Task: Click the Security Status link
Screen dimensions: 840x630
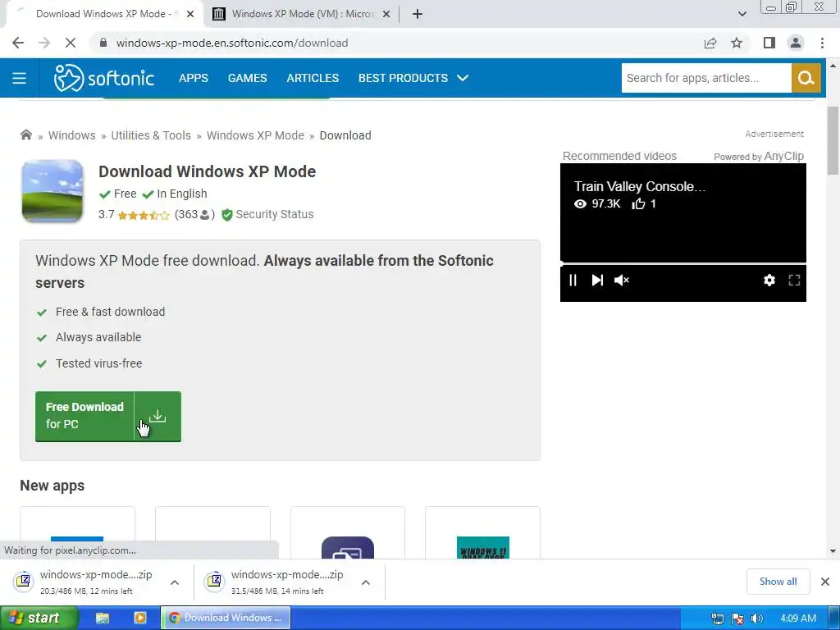Action: [x=275, y=215]
